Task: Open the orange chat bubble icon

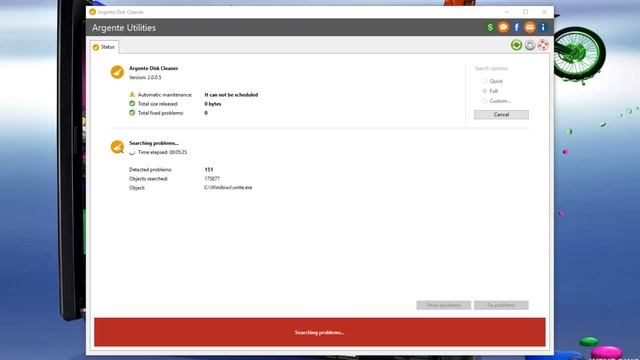Action: 503,27
